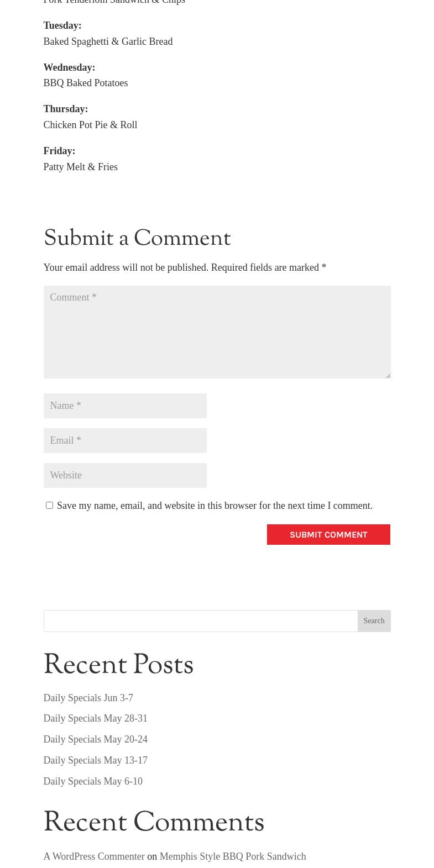Click the Submit a Comment heading
This screenshot has width=434, height=868.
[137, 239]
